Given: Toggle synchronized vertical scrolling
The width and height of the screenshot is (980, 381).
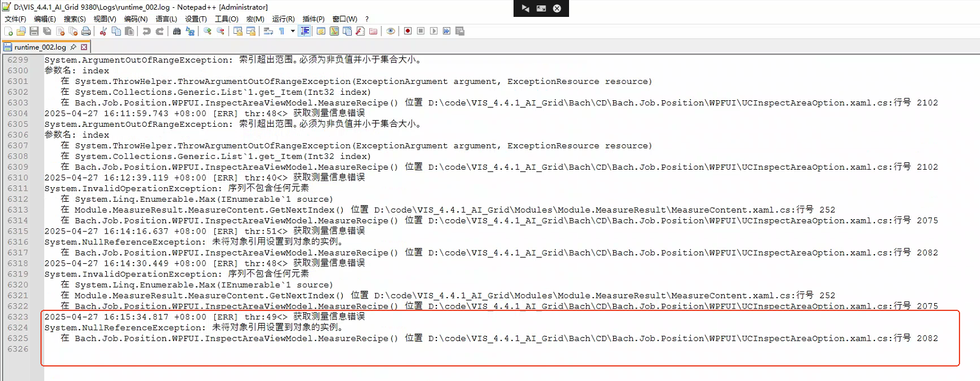Looking at the screenshot, I should coord(238,31).
